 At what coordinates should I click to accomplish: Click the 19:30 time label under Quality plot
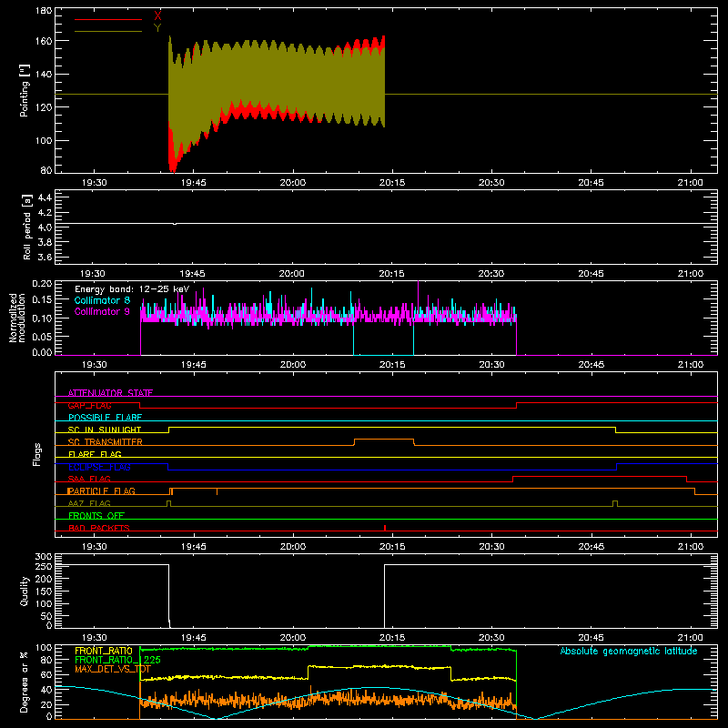(x=94, y=638)
